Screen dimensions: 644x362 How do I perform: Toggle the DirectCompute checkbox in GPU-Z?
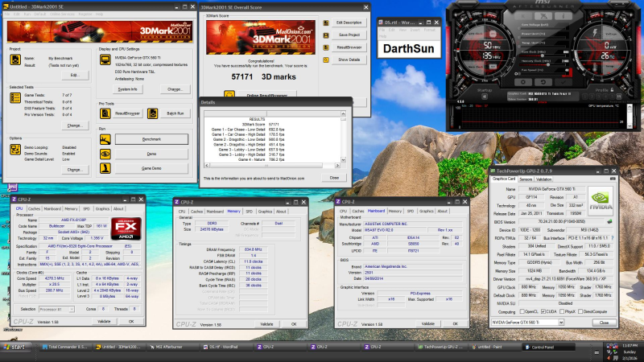point(580,311)
